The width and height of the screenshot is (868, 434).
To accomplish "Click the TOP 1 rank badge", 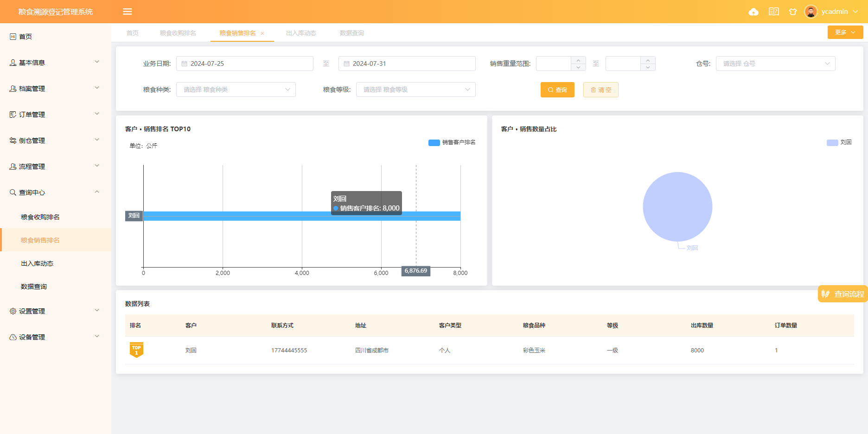I will [136, 350].
